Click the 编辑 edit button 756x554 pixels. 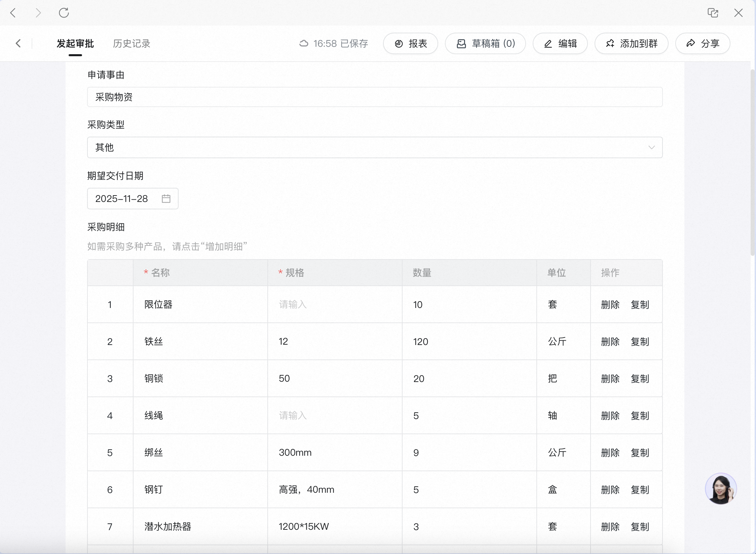tap(560, 43)
